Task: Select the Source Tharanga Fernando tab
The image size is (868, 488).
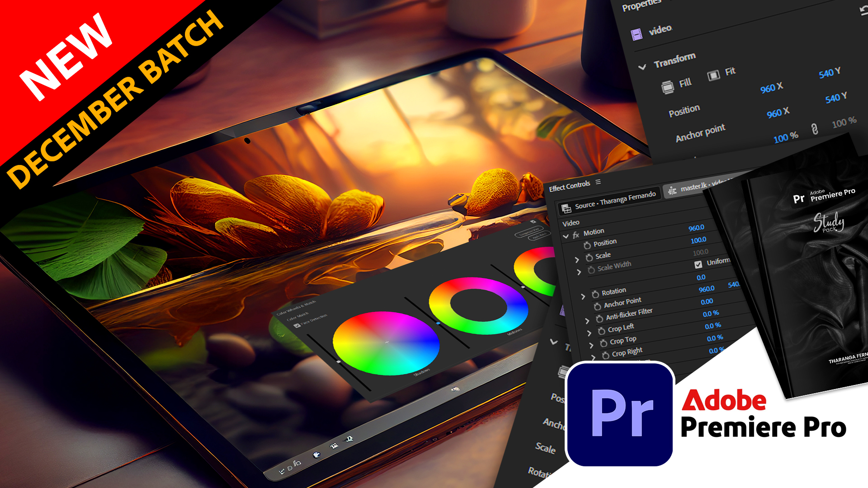Action: (610, 201)
